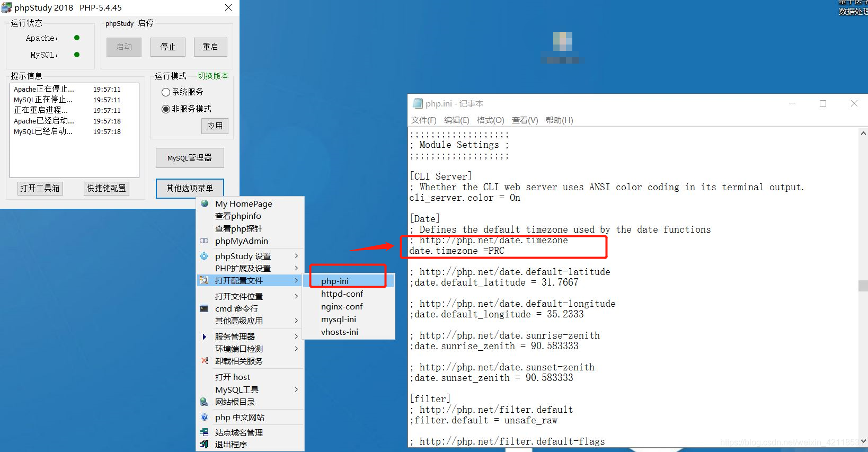Expand 服务管理器 submenu arrow
Viewport: 868px width, 452px height.
pyautogui.click(x=296, y=336)
